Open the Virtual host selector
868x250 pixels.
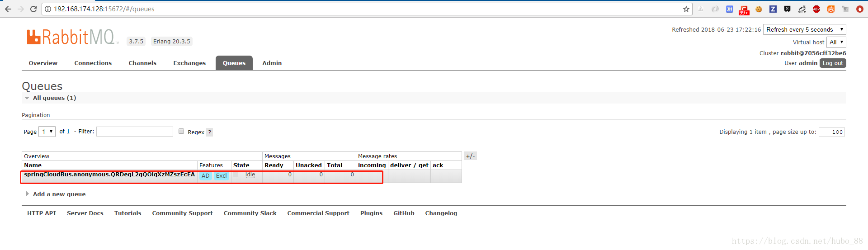pos(836,42)
